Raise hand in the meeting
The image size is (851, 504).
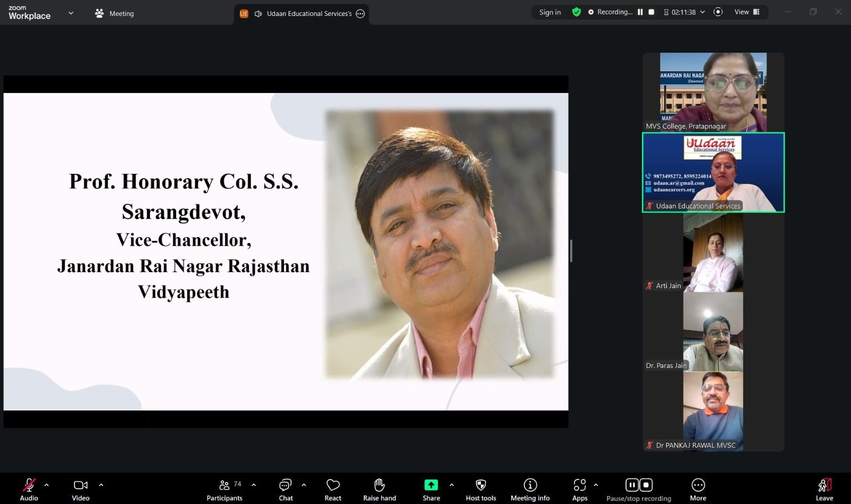coord(379,485)
